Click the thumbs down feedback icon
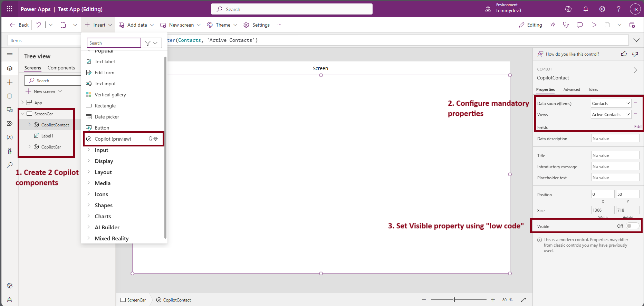 (x=635, y=54)
